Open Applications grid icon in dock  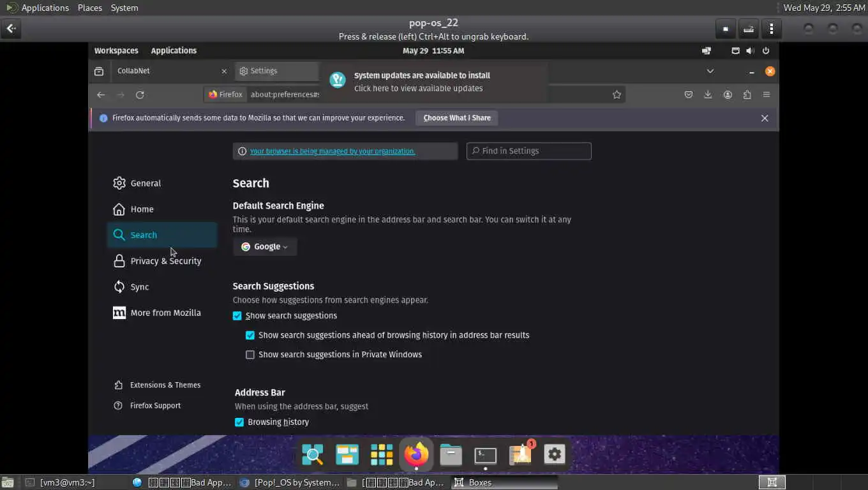tap(382, 454)
